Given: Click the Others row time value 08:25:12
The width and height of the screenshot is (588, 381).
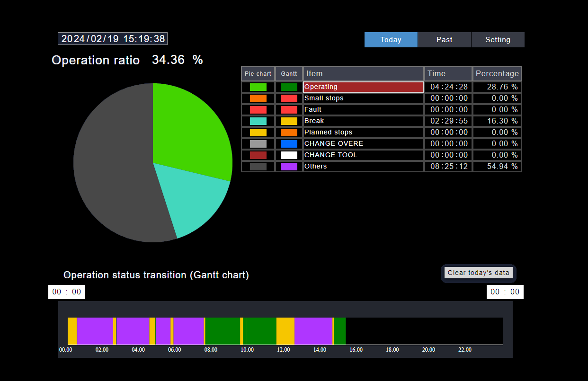Looking at the screenshot, I should click(x=448, y=167).
